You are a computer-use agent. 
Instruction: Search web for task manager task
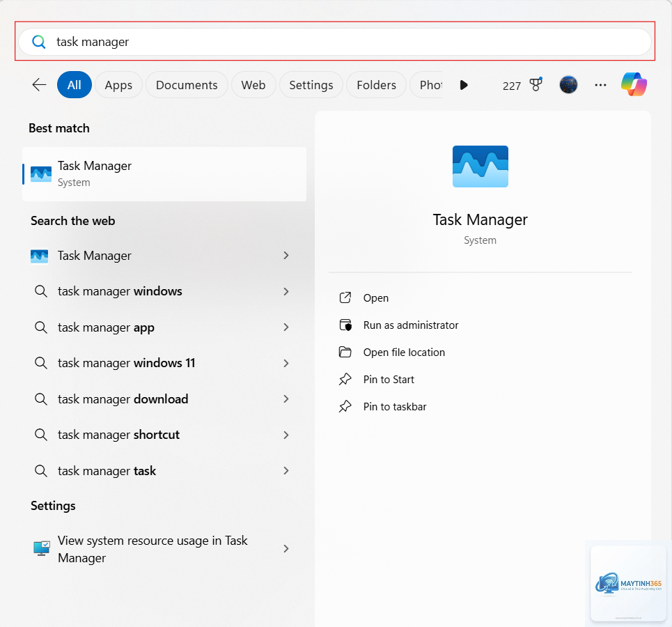107,470
